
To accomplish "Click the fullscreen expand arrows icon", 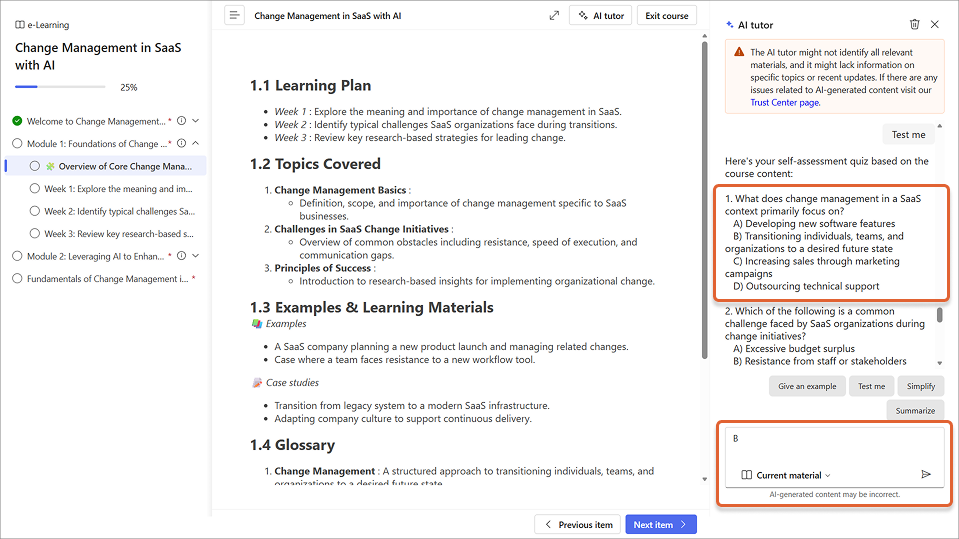I will [554, 16].
